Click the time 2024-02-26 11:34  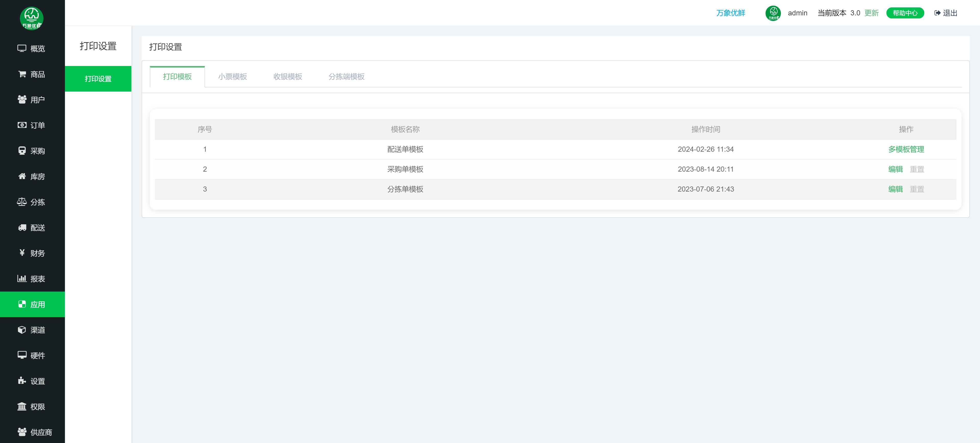coord(705,149)
